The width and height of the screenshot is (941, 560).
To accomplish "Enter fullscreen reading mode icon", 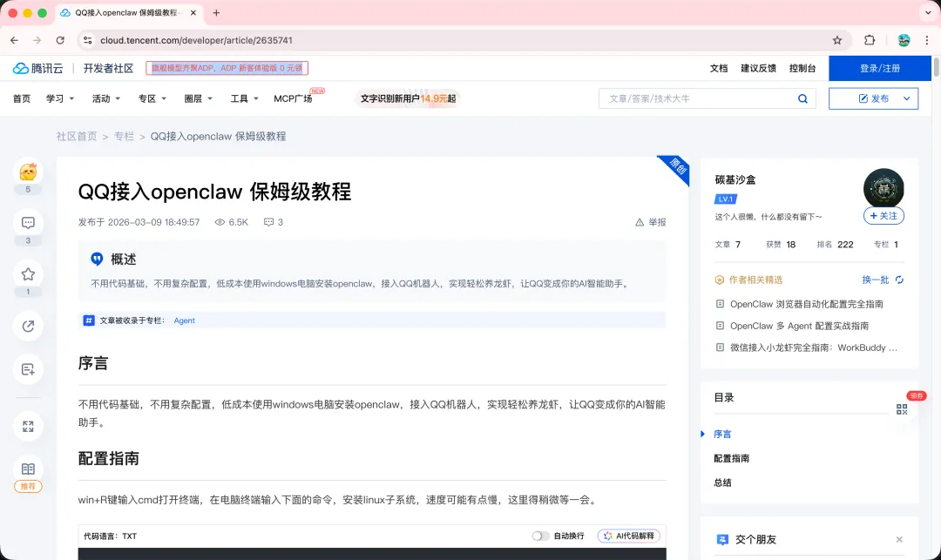I will (28, 426).
